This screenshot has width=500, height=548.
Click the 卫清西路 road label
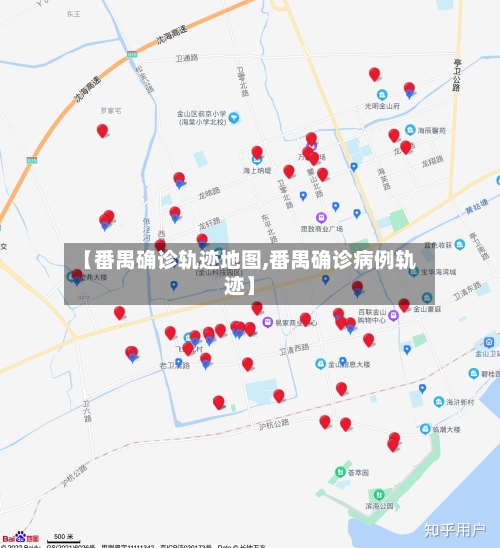pos(294,349)
